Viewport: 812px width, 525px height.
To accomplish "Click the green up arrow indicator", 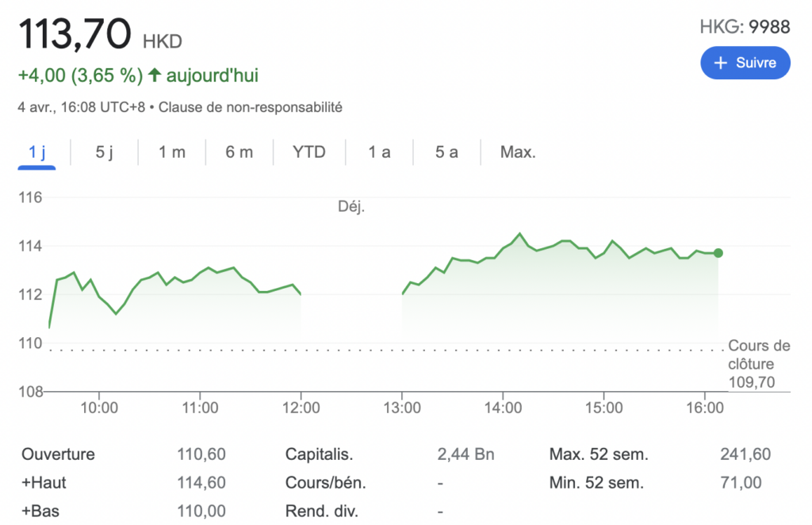I will pyautogui.click(x=155, y=76).
